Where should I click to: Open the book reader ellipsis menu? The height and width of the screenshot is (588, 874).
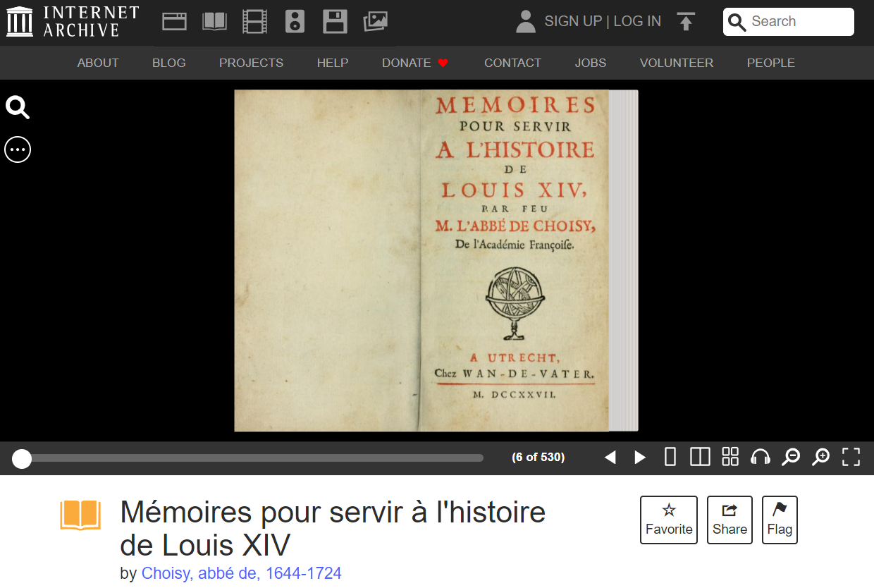(x=17, y=149)
